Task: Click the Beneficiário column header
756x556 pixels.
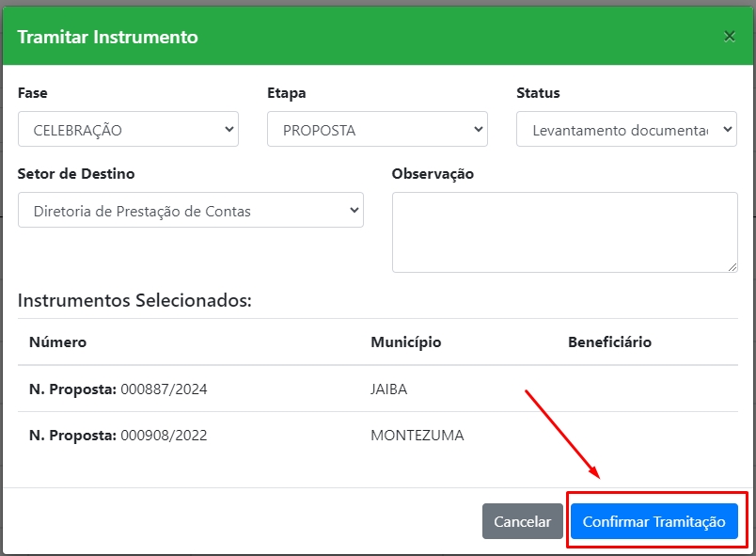Action: (609, 342)
